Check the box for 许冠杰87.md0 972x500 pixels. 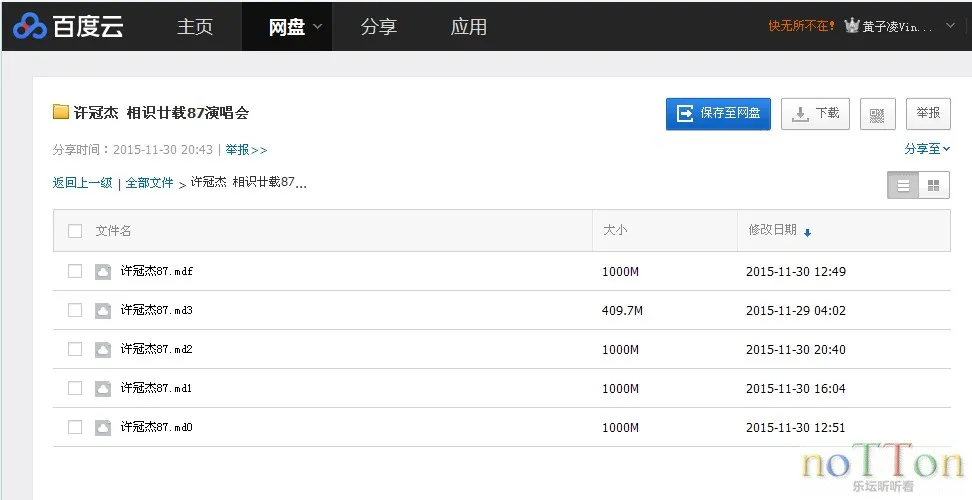75,427
